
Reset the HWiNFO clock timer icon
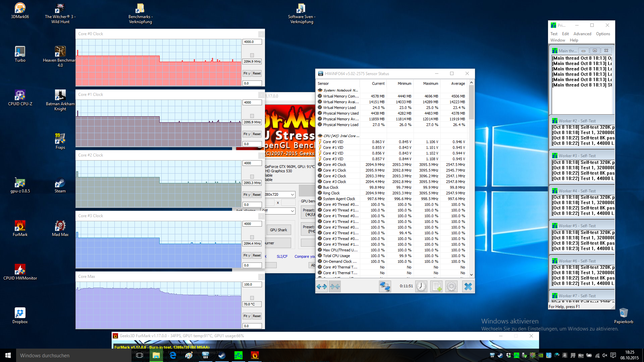tap(421, 286)
